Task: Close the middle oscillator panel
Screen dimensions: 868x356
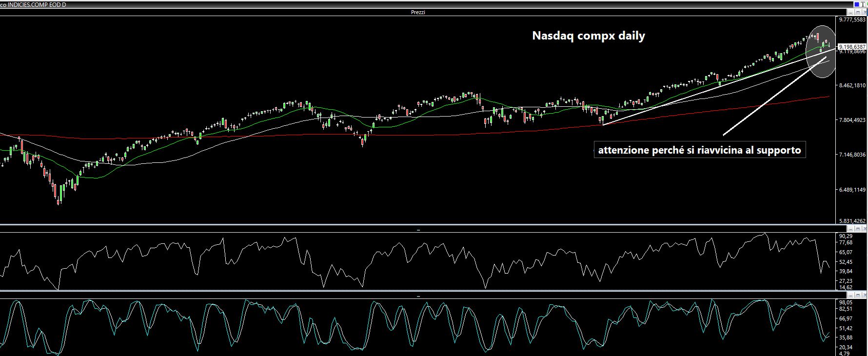Action: (x=864, y=229)
